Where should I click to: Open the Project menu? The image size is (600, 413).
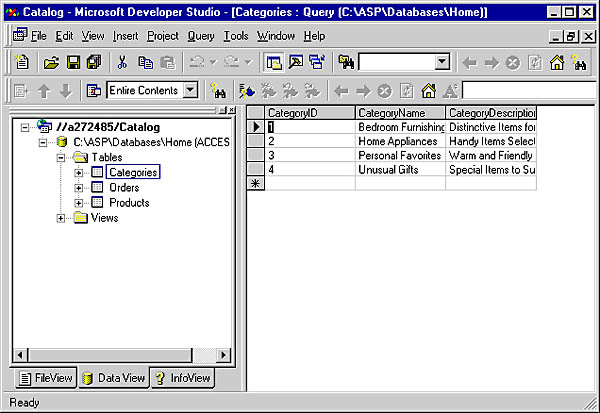tap(162, 36)
